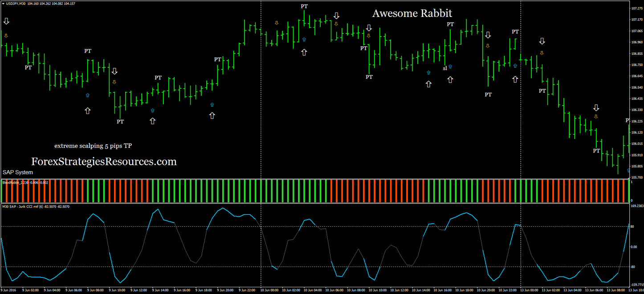This screenshot has height=294, width=644.
Task: Click the white sell arrow under USDJPY title
Action: [x=6, y=21]
